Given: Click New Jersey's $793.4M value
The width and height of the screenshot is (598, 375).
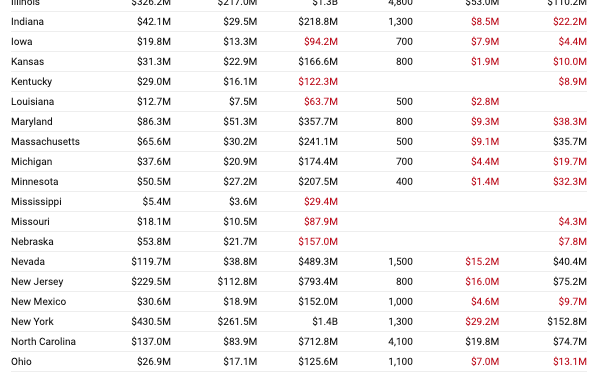Looking at the screenshot, I should pos(318,282).
